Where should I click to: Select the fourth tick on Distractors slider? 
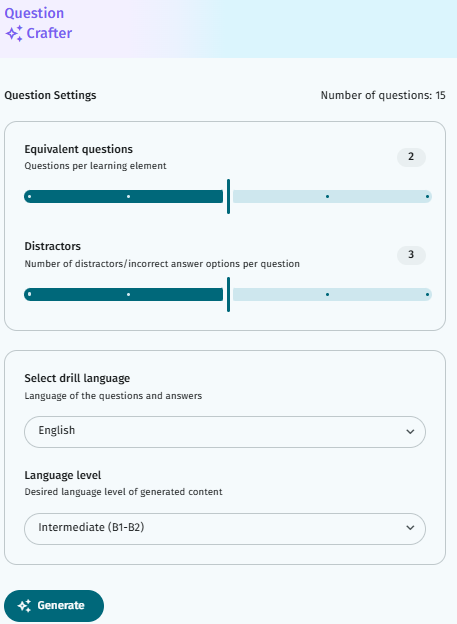[x=327, y=294]
